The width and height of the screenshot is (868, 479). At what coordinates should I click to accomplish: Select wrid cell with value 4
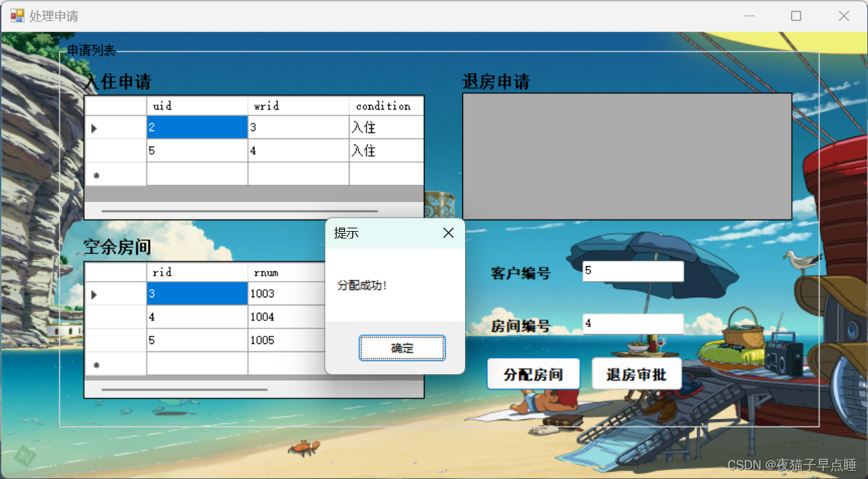click(298, 151)
